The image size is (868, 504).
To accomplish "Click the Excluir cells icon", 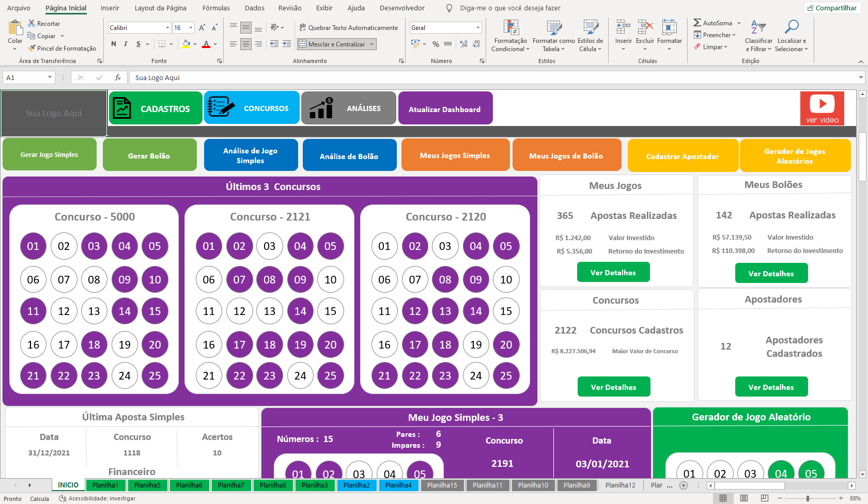I will click(645, 27).
